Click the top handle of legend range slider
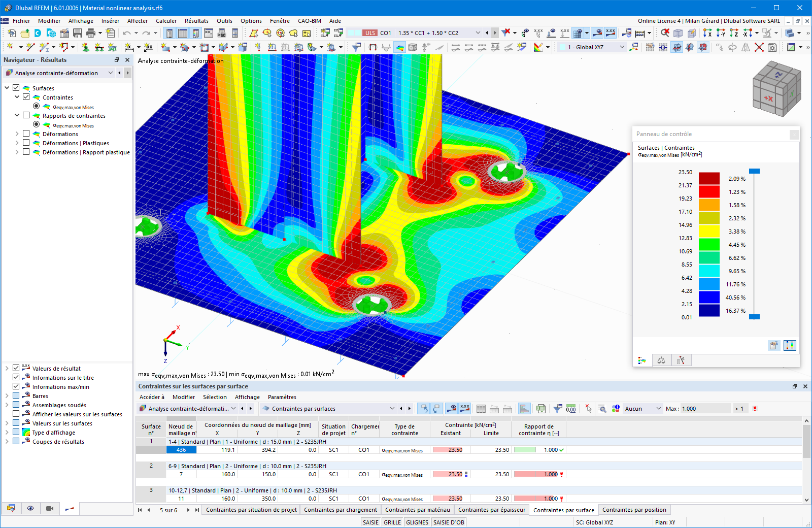This screenshot has width=812, height=528. [x=755, y=171]
